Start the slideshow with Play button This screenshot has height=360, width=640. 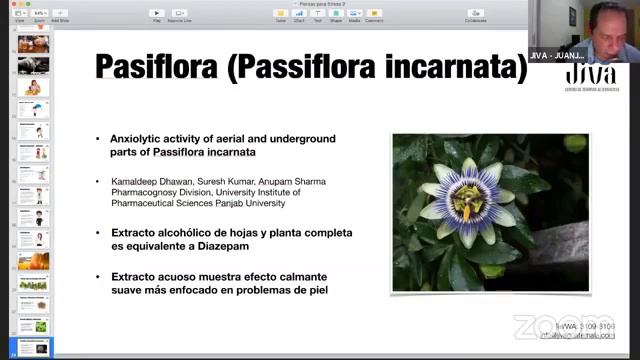[157, 13]
